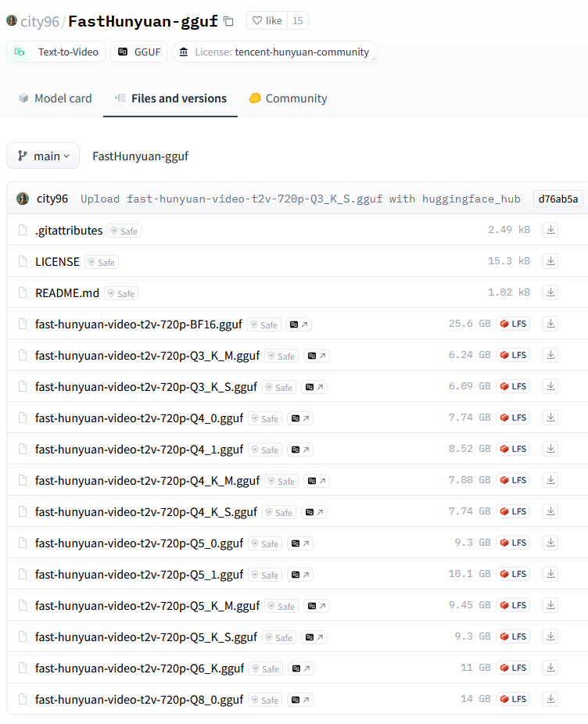Open fast-hunyuan-video-t2v-720p-Q8_0.gguf file
588x724 pixels.
139,700
